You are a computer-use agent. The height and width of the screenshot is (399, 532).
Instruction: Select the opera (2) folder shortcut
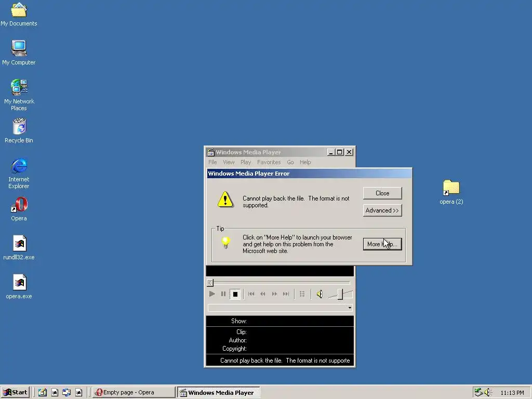coord(451,192)
